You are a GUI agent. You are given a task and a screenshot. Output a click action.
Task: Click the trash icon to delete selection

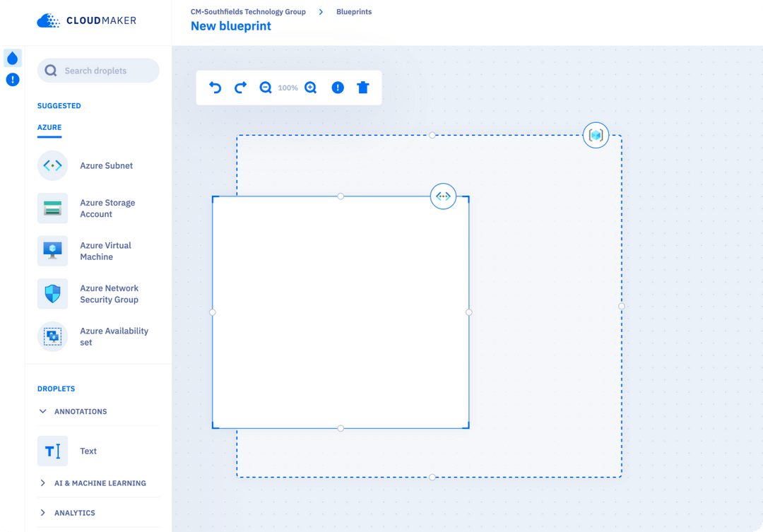pyautogui.click(x=363, y=87)
